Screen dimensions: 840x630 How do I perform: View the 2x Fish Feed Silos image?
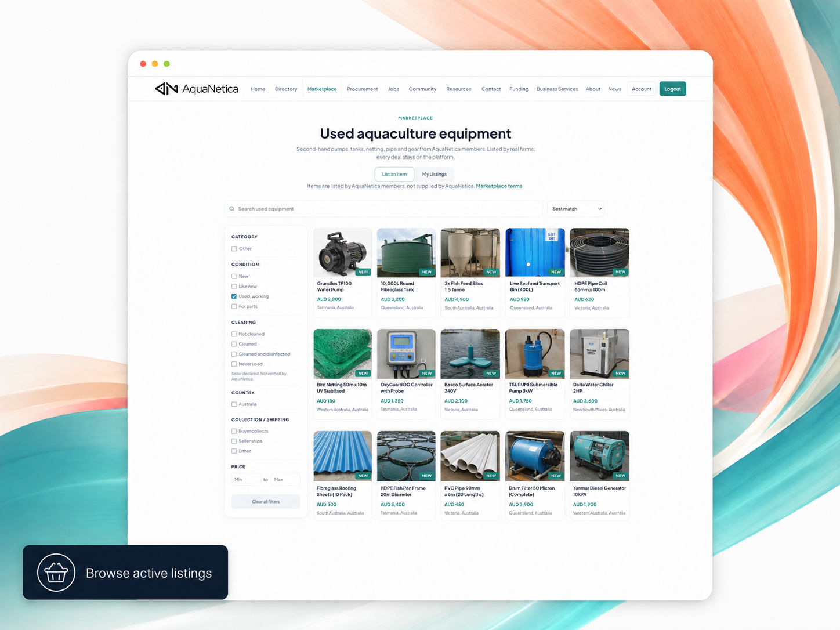(470, 252)
